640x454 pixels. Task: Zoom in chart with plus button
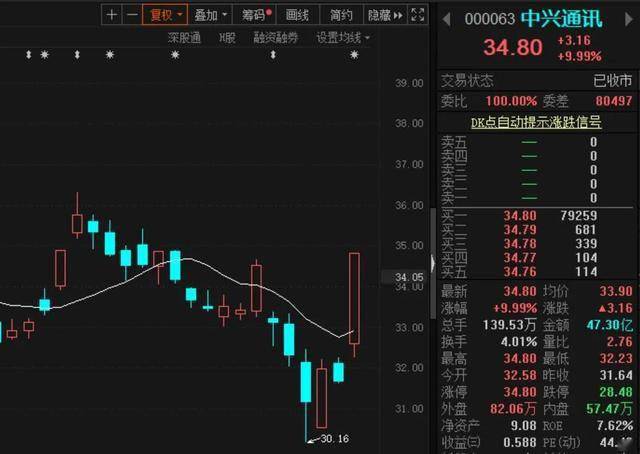pyautogui.click(x=111, y=15)
